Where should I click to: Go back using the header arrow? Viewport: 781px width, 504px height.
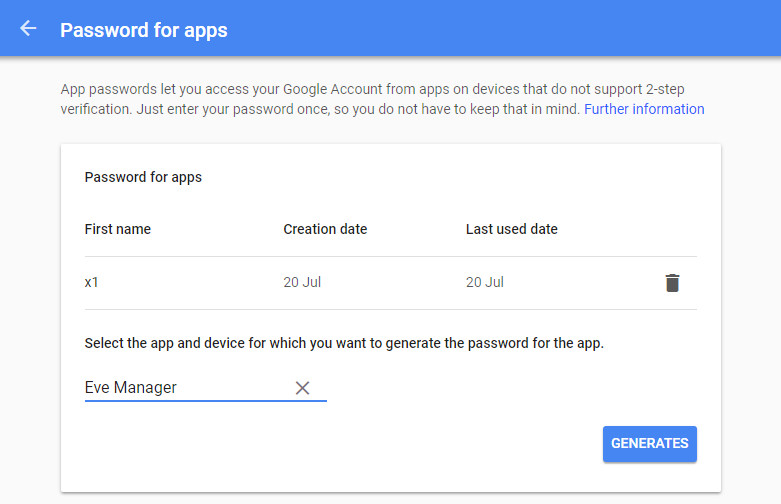pyautogui.click(x=28, y=29)
